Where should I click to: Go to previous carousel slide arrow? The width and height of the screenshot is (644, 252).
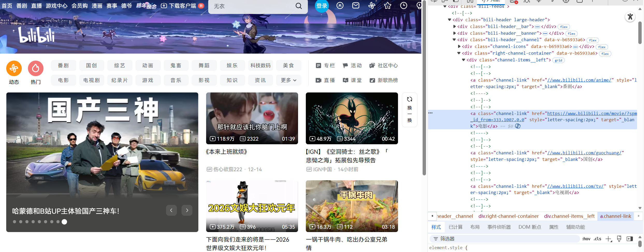coord(171,210)
